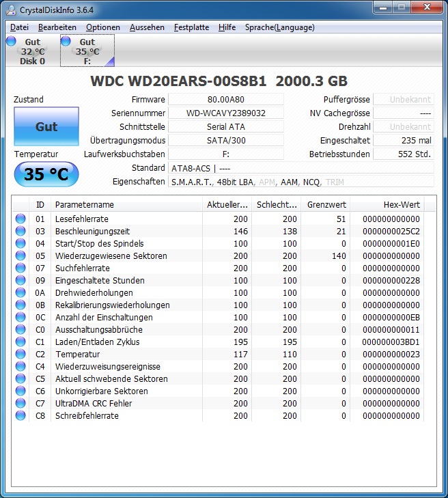Viewport: 448px width, 498px height.
Task: Select the Eingeschaltete Stunden parameter name
Action: [100, 281]
